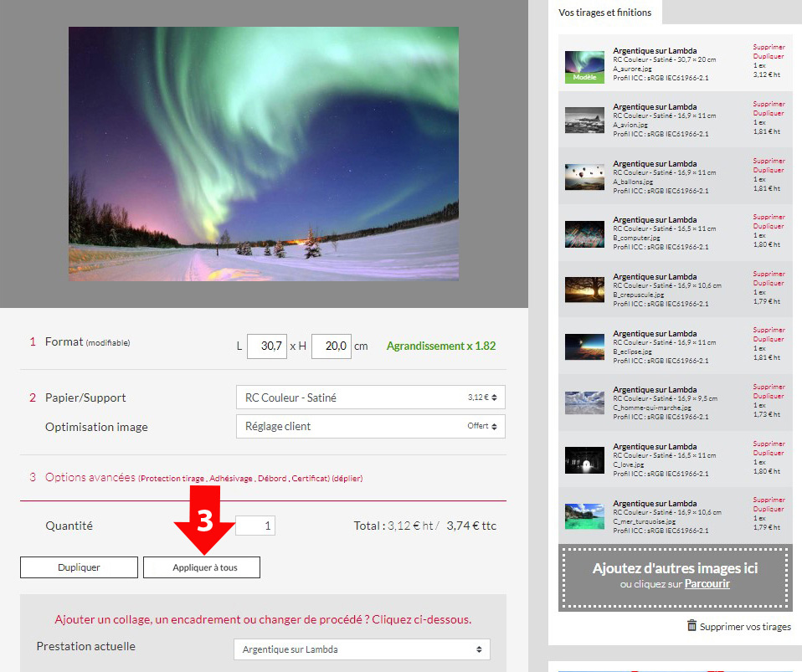Select the B_crepuscule.jpg sunset tree thumbnail

pos(585,290)
